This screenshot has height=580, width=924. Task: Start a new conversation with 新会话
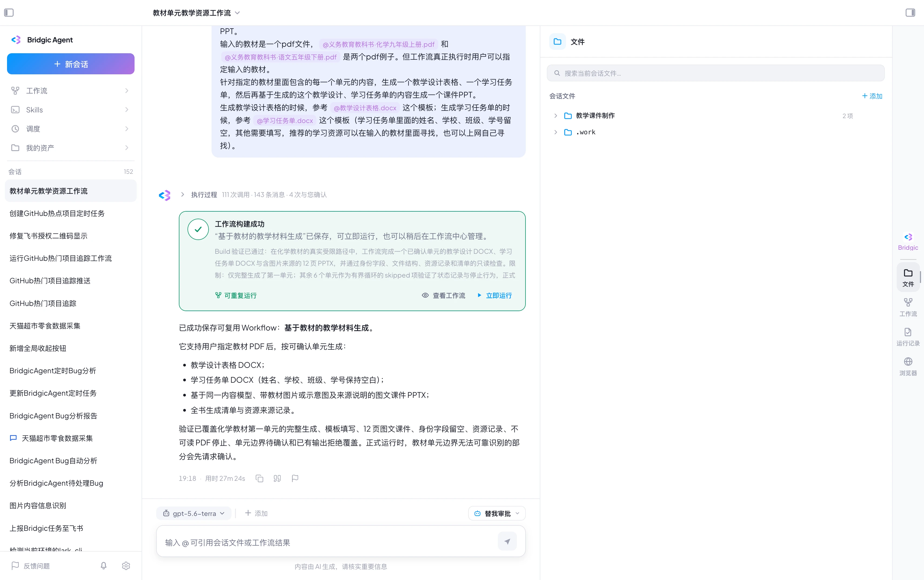tap(71, 64)
